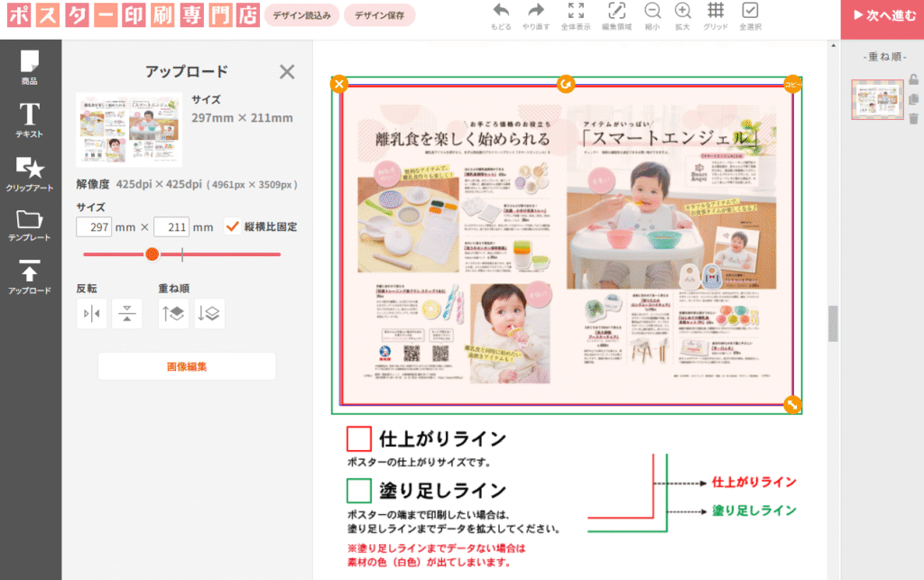Click the width field showing 297
This screenshot has width=924, height=580.
94,227
